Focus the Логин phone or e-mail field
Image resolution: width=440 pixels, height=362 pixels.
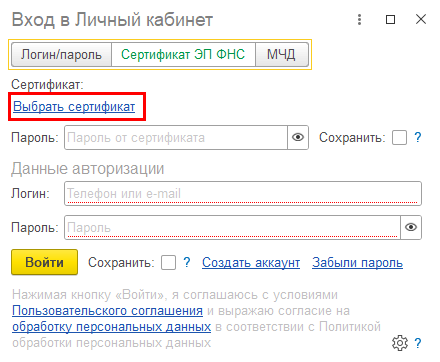(243, 193)
